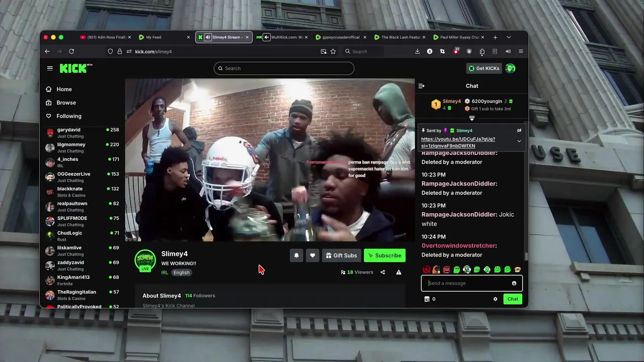
Task: Go to Home in sidebar
Action: tap(59, 89)
